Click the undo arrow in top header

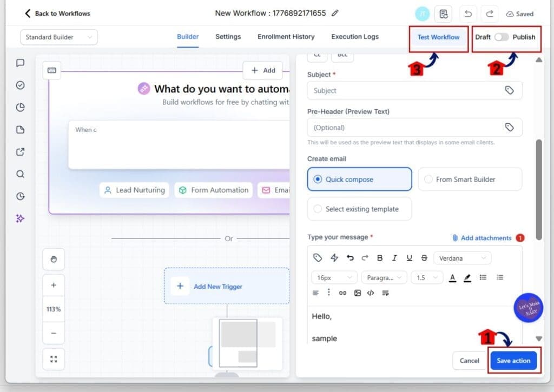(x=467, y=14)
